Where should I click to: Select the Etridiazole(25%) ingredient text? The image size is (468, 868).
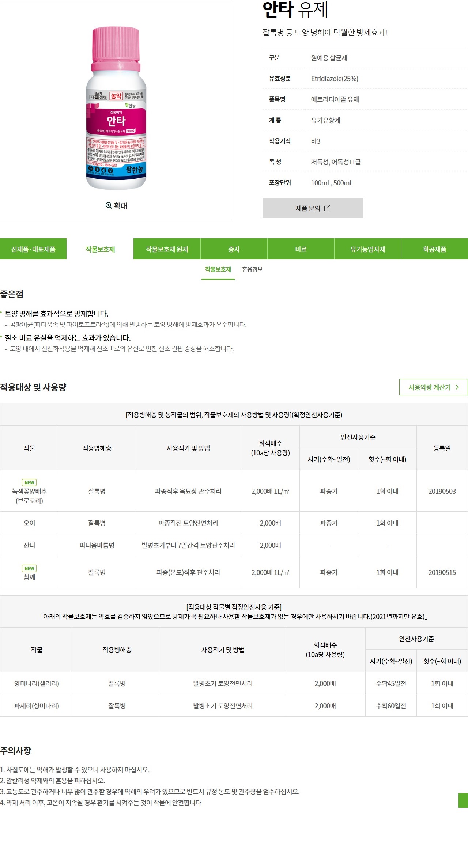tap(335, 79)
